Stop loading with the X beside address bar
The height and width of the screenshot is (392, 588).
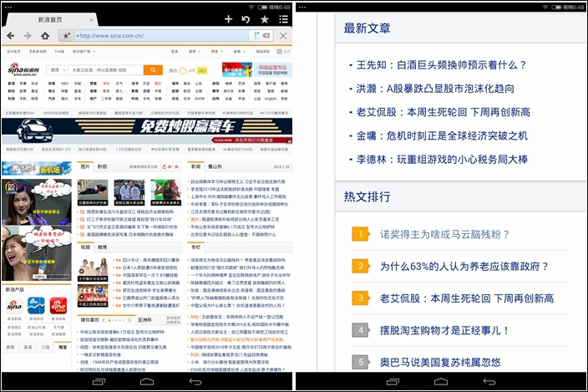point(283,36)
